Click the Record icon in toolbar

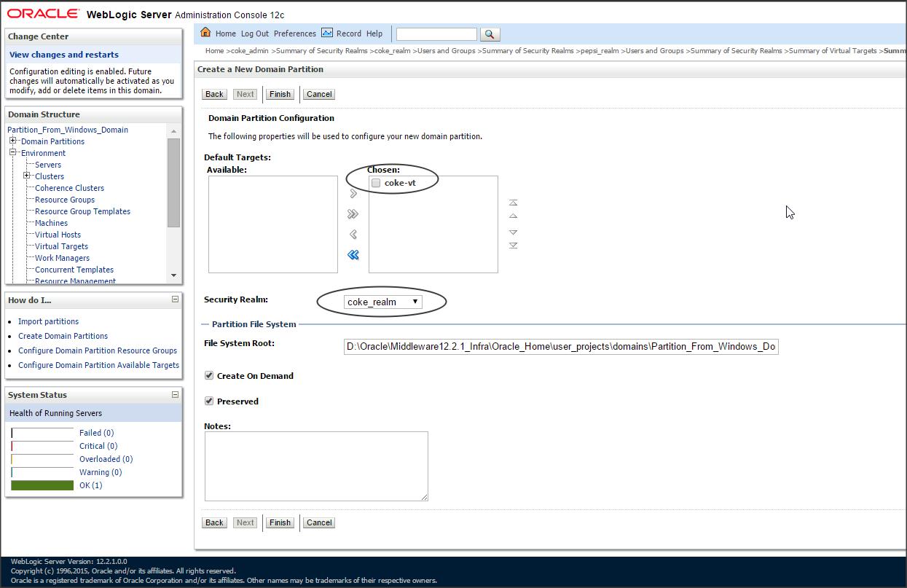pos(327,33)
